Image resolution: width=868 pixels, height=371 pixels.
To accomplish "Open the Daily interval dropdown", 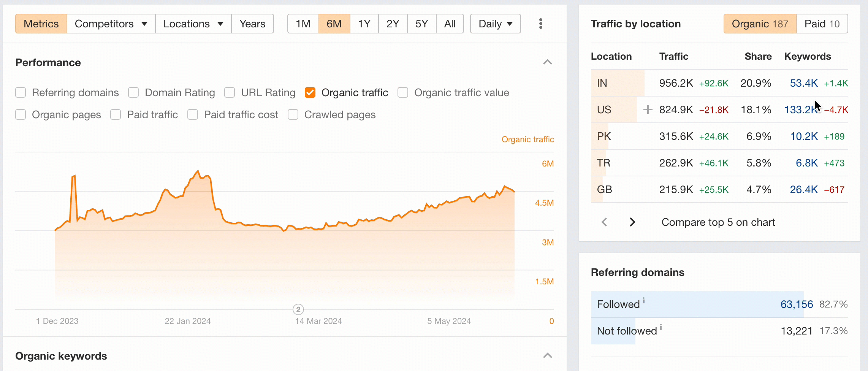I will point(495,24).
